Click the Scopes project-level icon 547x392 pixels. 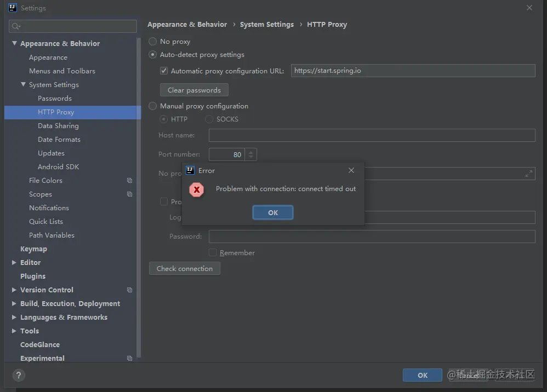130,194
